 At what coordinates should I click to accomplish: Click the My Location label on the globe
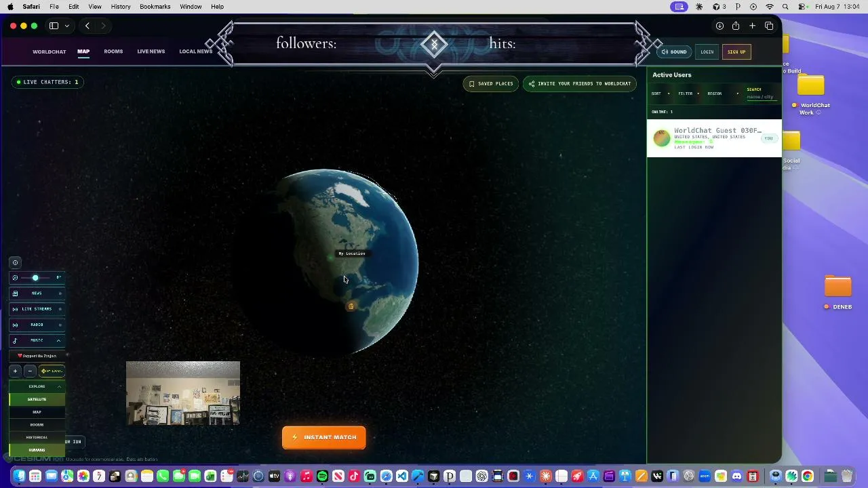[352, 253]
